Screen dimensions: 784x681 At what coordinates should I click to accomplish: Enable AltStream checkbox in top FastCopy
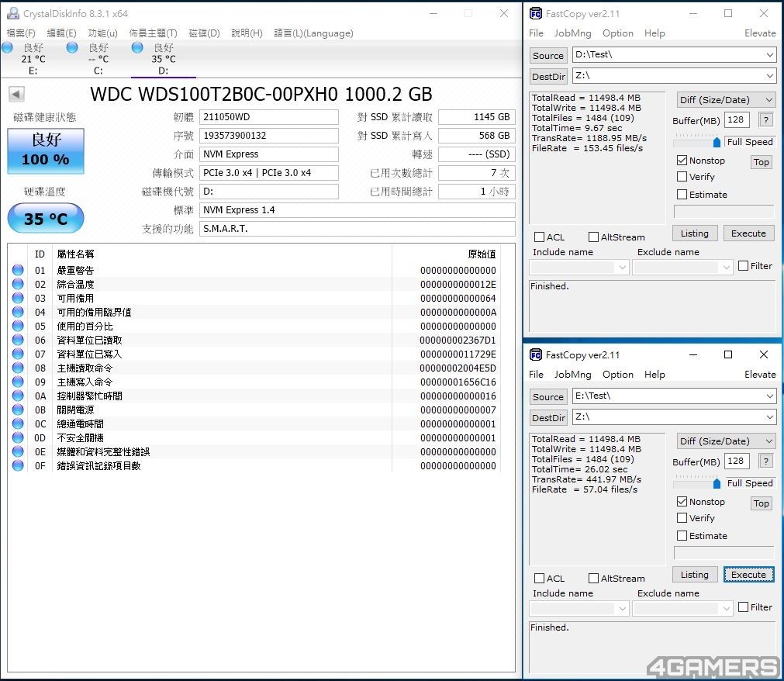click(x=593, y=237)
